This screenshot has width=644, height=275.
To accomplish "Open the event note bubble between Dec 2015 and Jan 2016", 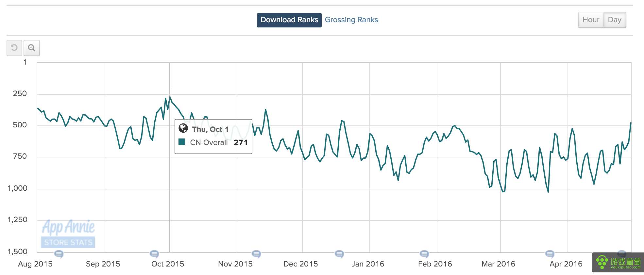I will point(339,254).
